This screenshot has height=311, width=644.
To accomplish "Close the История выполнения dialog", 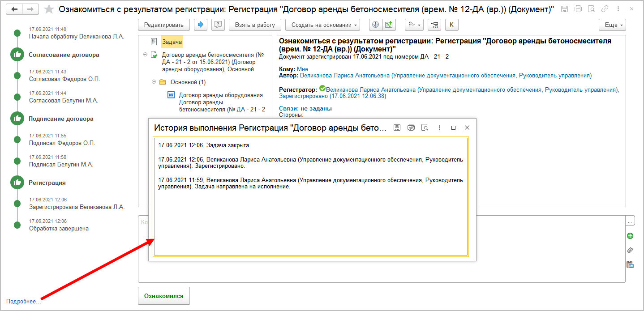I will (x=467, y=128).
